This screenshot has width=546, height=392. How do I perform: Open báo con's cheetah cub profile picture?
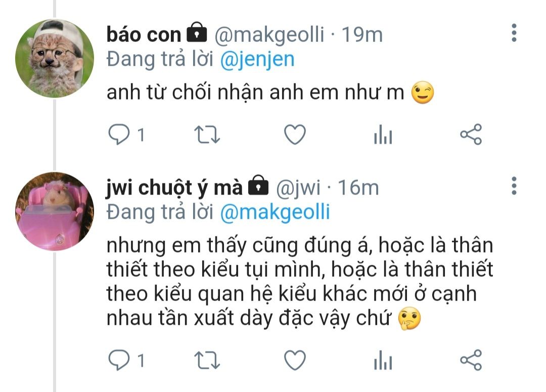pyautogui.click(x=55, y=59)
